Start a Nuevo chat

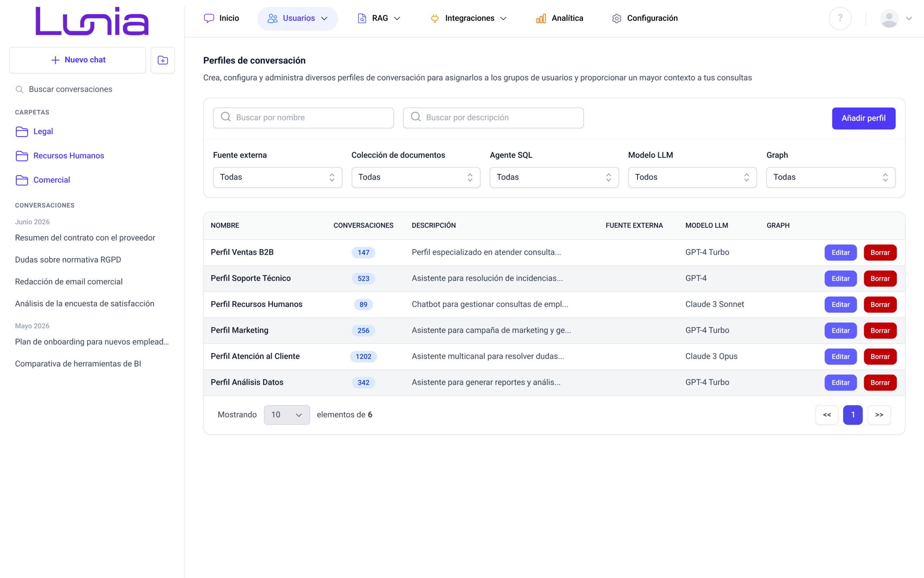coord(78,60)
